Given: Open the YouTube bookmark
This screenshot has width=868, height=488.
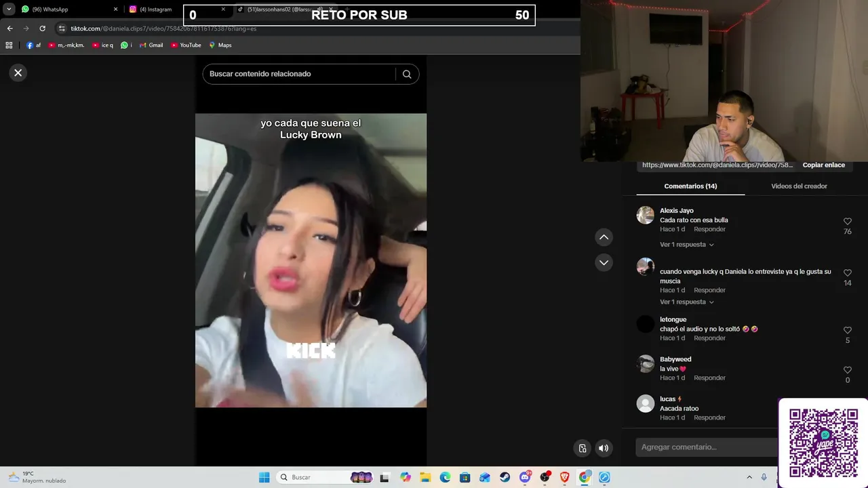Looking at the screenshot, I should pos(186,45).
